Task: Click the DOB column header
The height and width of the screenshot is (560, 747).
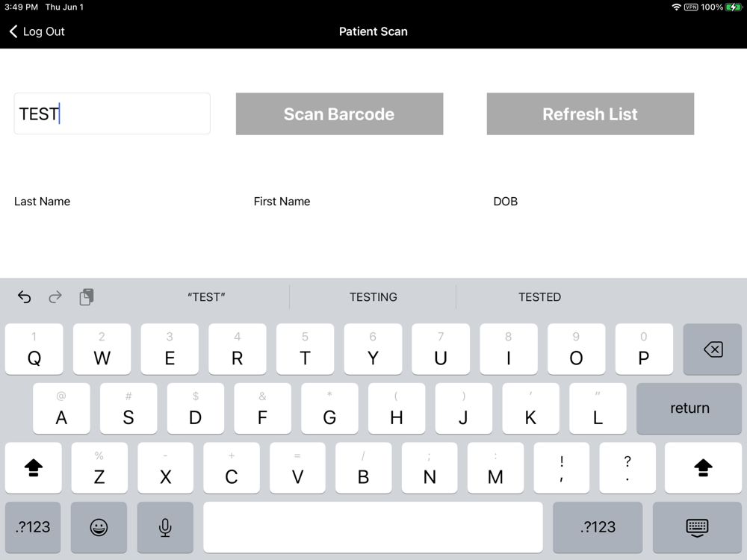Action: coord(506,202)
